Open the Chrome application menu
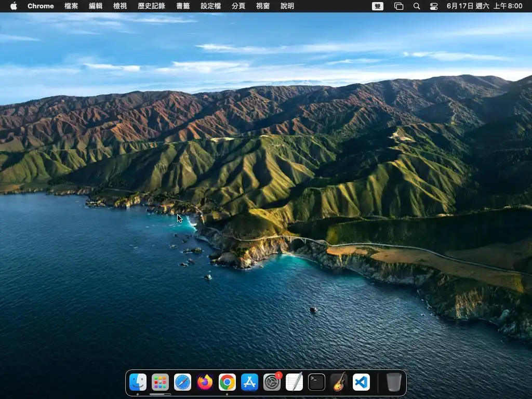This screenshot has width=532, height=399. click(41, 6)
